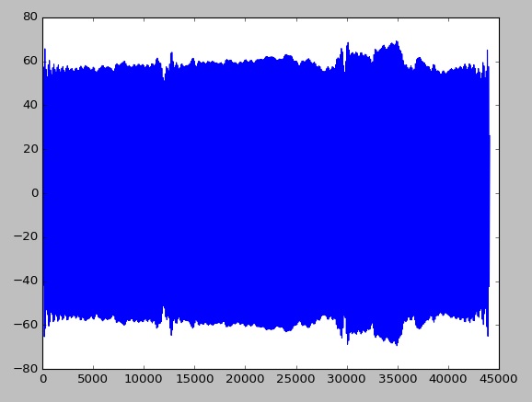Click the x-axis label 5000
This screenshot has height=402, width=532.
pos(93,379)
